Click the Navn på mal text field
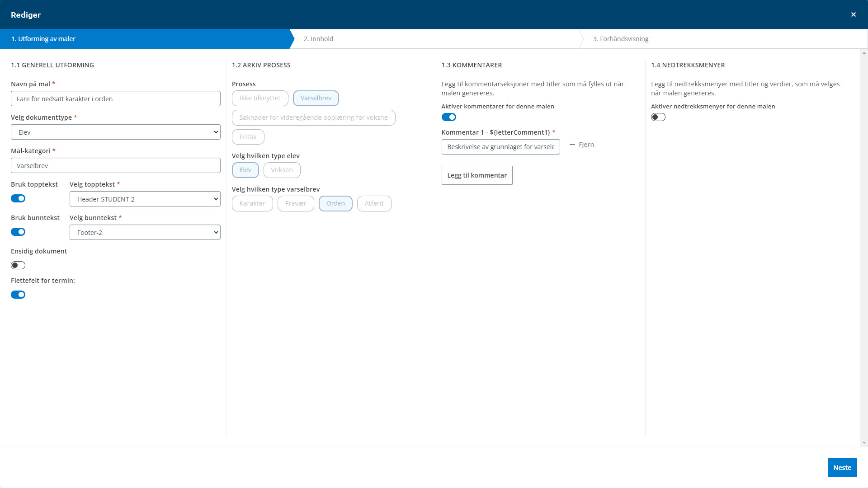This screenshot has height=488, width=868. (x=115, y=99)
